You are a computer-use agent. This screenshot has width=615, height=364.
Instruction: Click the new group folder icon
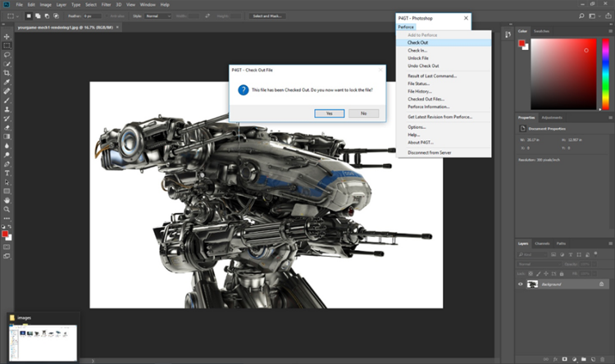pos(584,359)
